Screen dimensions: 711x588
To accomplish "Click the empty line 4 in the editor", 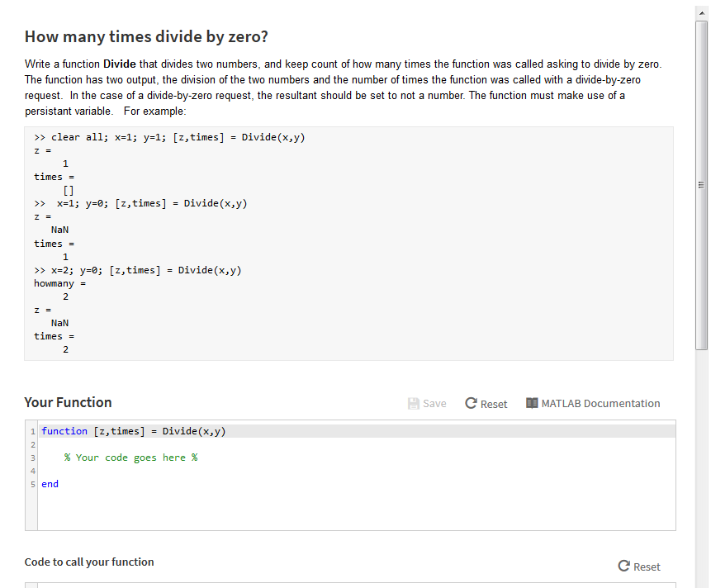I will point(124,470).
